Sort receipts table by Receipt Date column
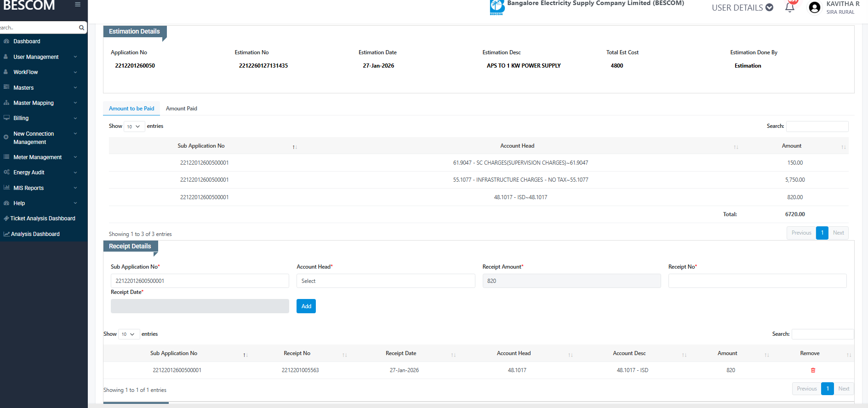 [x=401, y=353]
